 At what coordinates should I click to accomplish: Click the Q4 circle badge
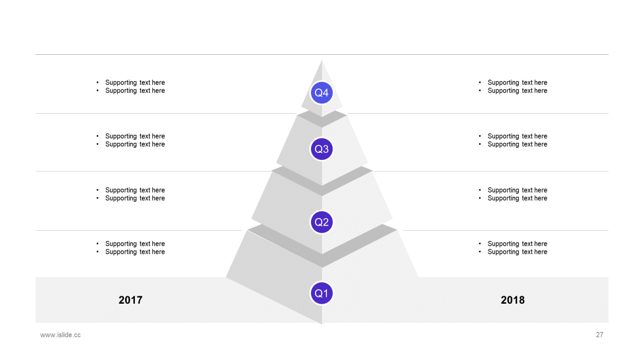(x=321, y=93)
